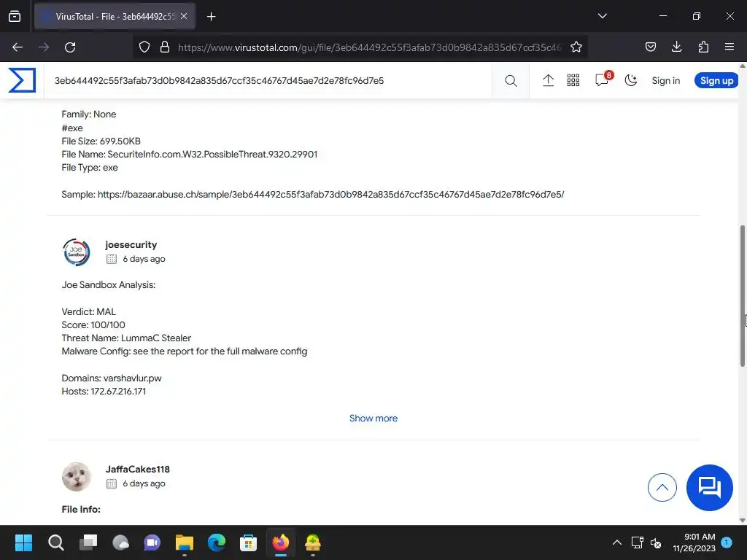This screenshot has width=747, height=560.
Task: Open the Windows Start menu
Action: [23, 542]
